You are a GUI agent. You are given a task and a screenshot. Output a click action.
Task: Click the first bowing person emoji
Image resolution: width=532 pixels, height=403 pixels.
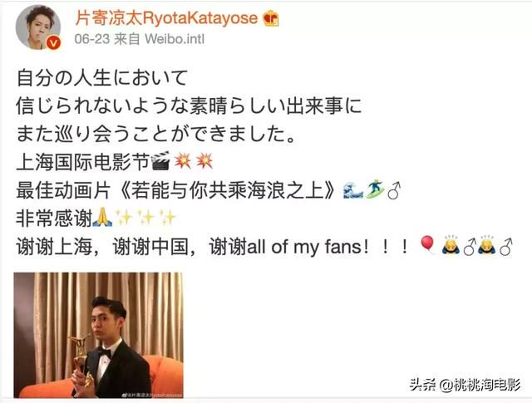[451, 245]
